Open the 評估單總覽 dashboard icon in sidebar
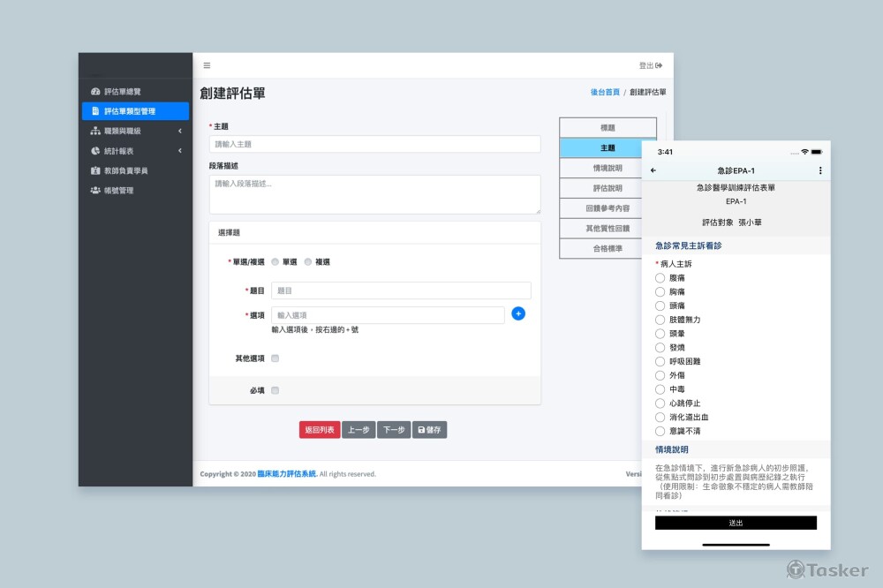The width and height of the screenshot is (883, 588). click(x=94, y=91)
